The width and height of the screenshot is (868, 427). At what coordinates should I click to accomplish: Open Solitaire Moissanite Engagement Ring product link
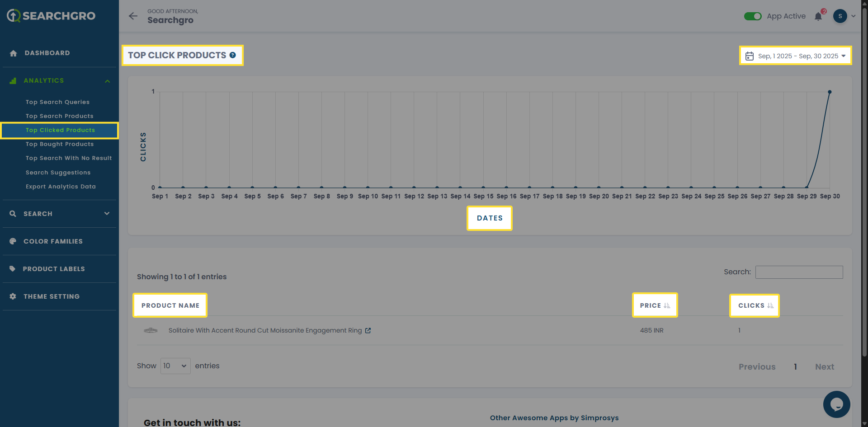coord(265,331)
